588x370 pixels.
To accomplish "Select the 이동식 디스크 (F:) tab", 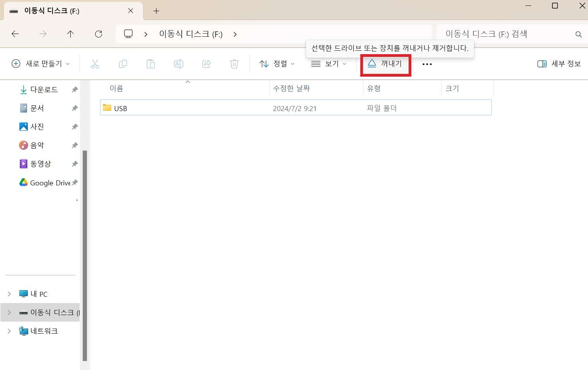I will pos(73,11).
